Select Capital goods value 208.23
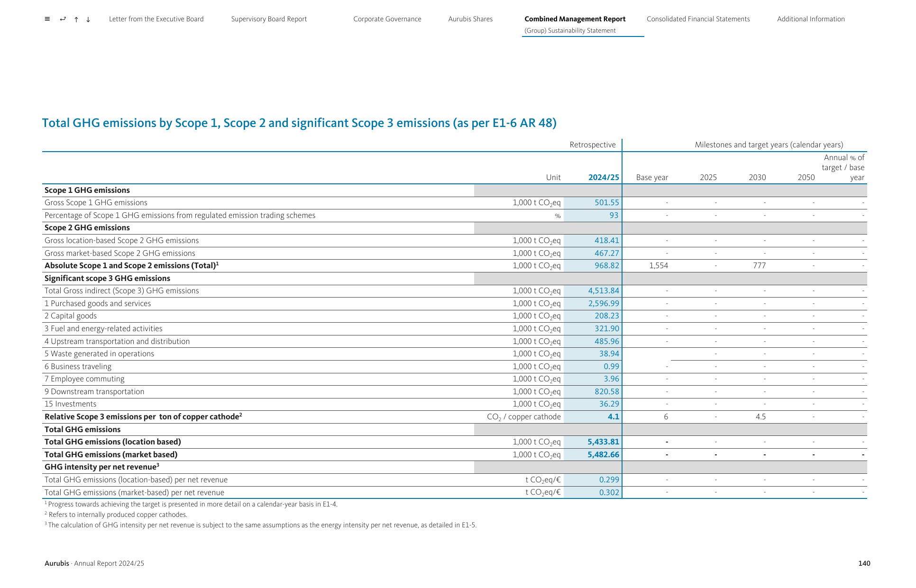The height and width of the screenshot is (588, 916). pos(607,316)
